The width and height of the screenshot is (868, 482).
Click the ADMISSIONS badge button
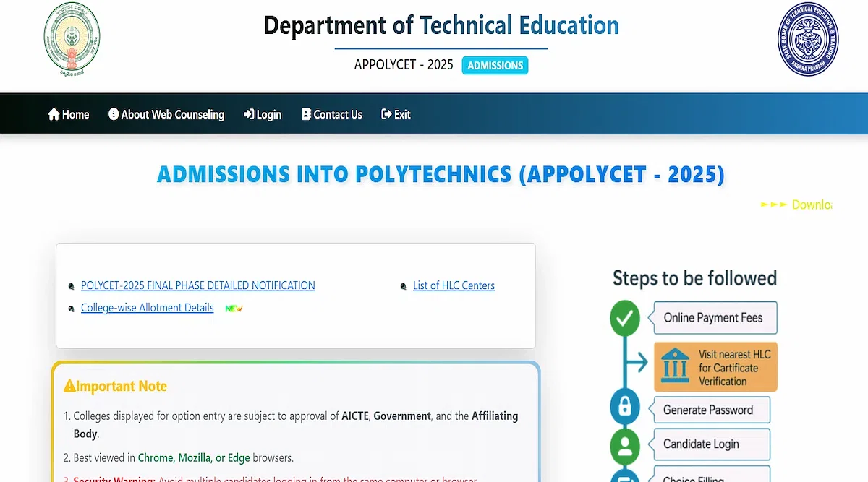pyautogui.click(x=495, y=65)
